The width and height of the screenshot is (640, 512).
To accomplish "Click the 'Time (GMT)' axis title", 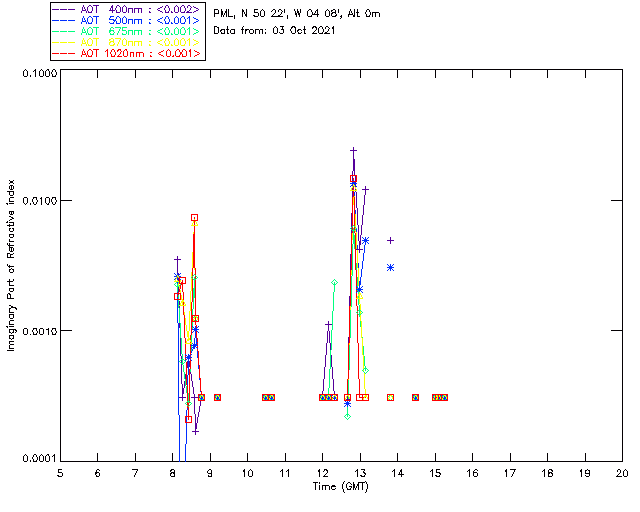I will [x=341, y=487].
